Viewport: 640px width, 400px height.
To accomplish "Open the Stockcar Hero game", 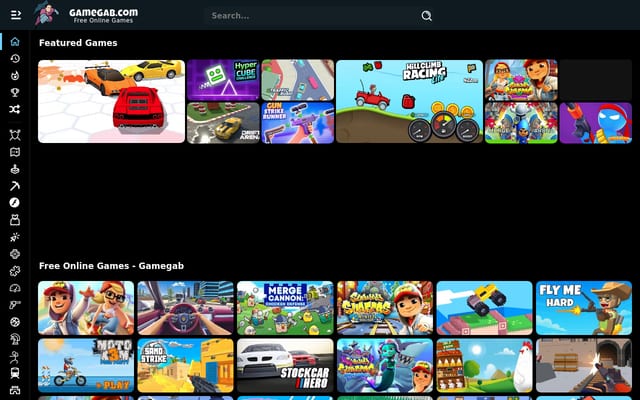I will [x=285, y=365].
